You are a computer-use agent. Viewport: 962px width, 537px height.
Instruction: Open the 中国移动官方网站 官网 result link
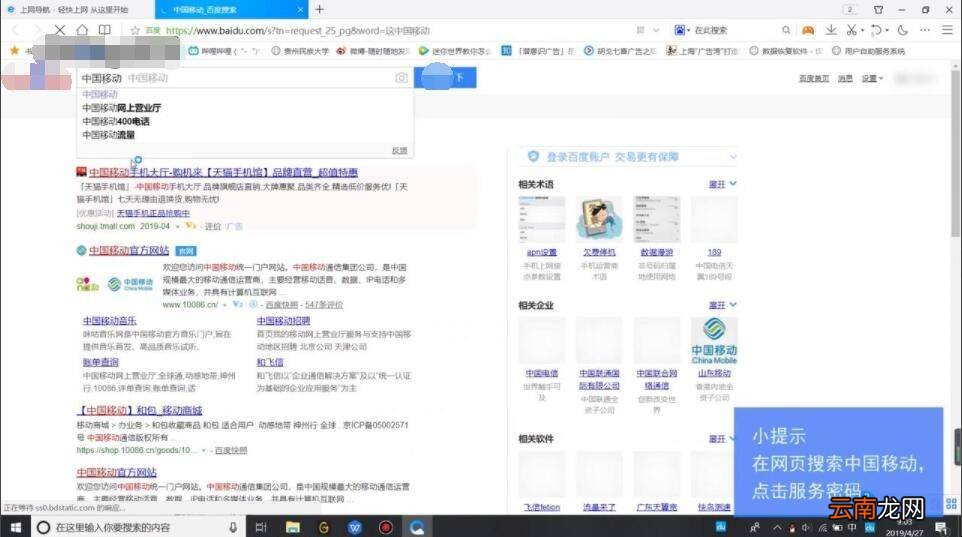click(129, 250)
